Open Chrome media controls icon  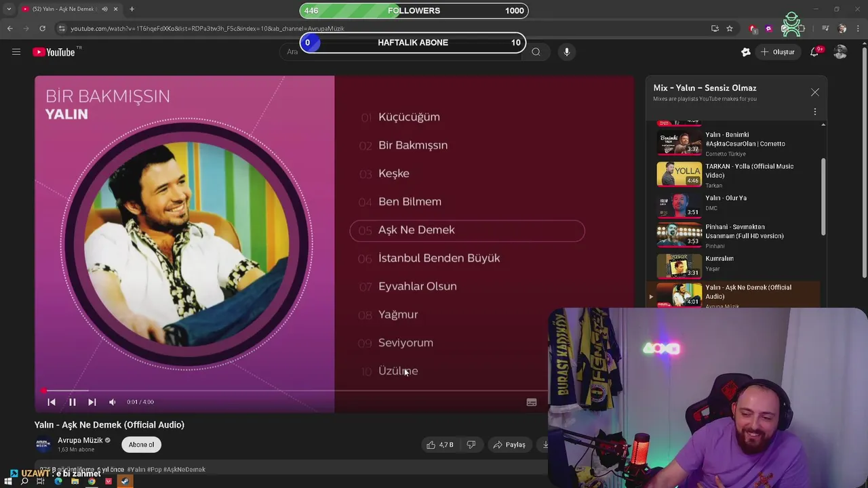pos(825,28)
